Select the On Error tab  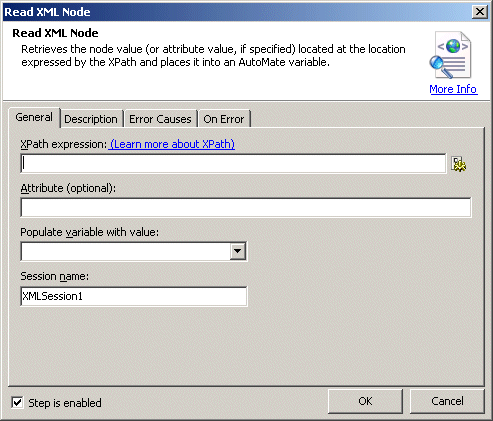tap(224, 119)
